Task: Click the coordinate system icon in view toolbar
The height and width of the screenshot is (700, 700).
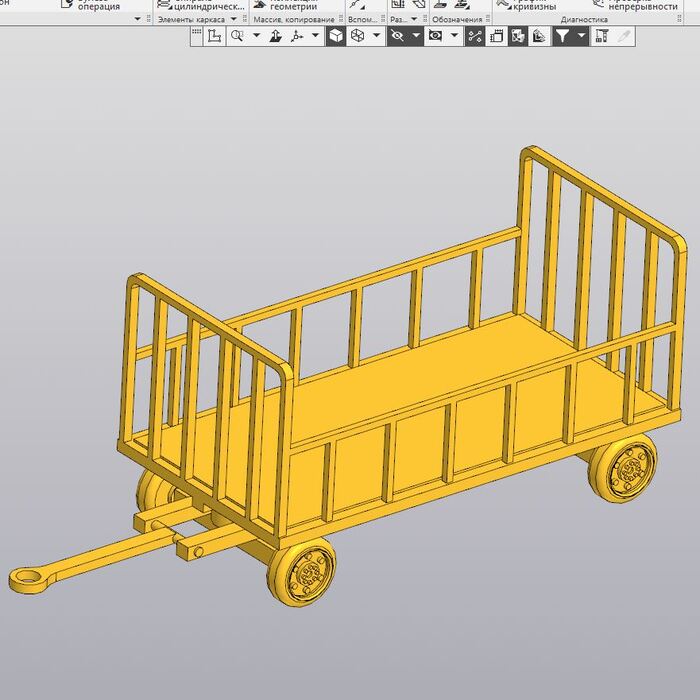Action: point(214,36)
